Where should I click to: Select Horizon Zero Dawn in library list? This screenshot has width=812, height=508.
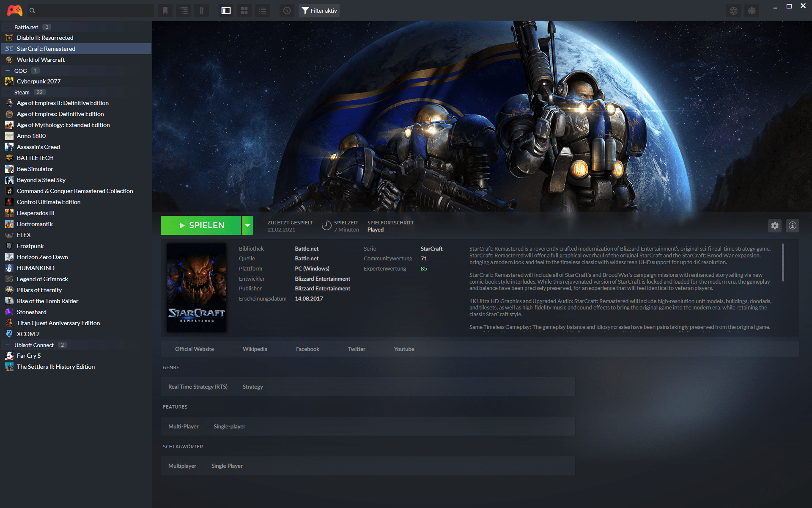76,257
